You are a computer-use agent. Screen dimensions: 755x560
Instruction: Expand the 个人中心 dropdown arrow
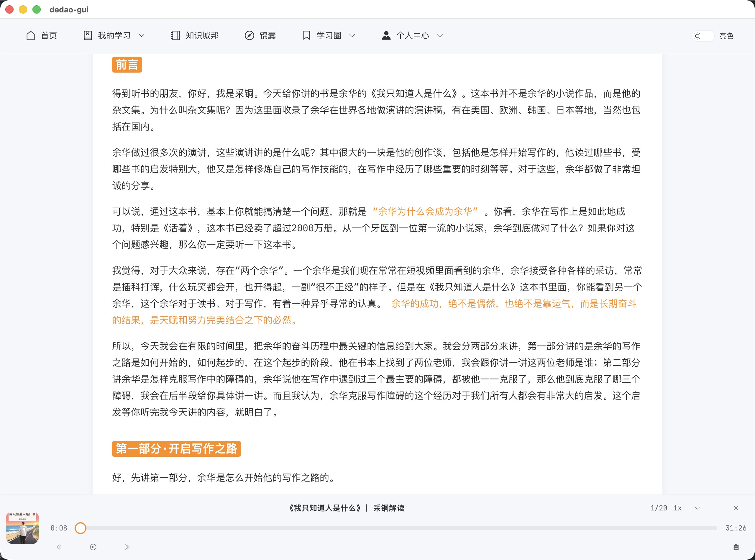[x=440, y=36]
